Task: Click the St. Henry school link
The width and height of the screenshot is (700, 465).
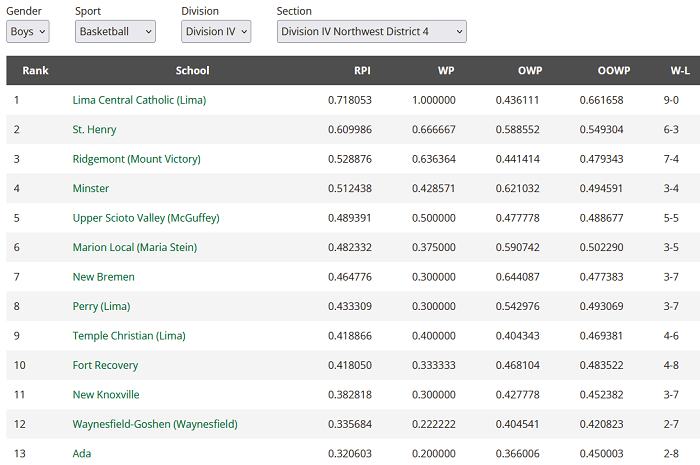Action: [x=94, y=130]
